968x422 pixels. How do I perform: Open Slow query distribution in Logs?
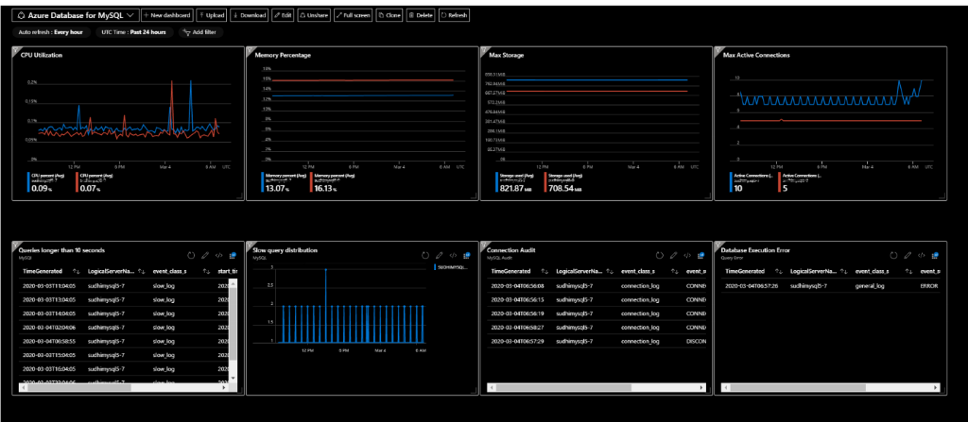coord(467,255)
